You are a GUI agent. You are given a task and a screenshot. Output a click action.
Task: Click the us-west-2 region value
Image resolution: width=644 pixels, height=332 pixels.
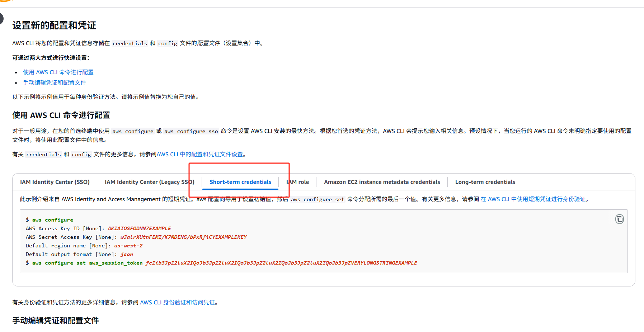tap(128, 246)
